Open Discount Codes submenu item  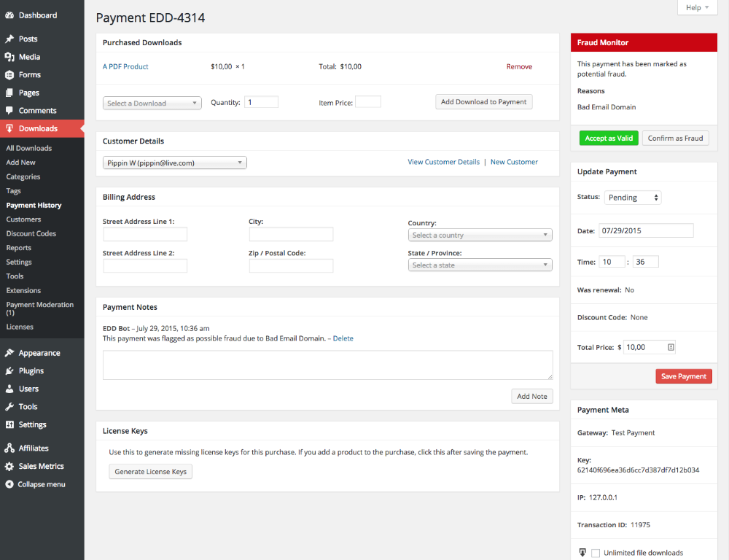coord(31,233)
